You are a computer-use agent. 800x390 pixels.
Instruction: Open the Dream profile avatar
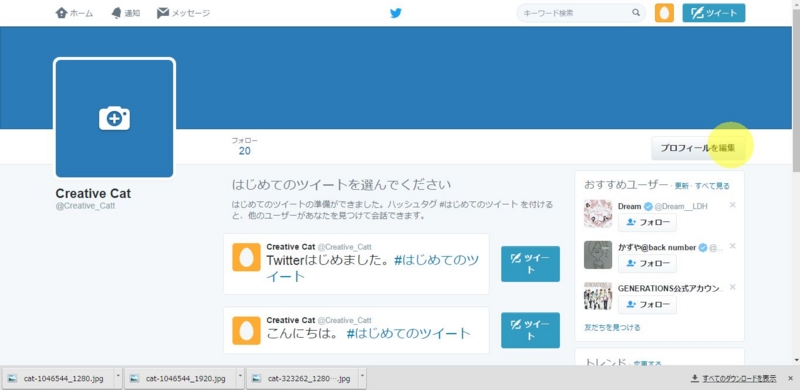[598, 213]
